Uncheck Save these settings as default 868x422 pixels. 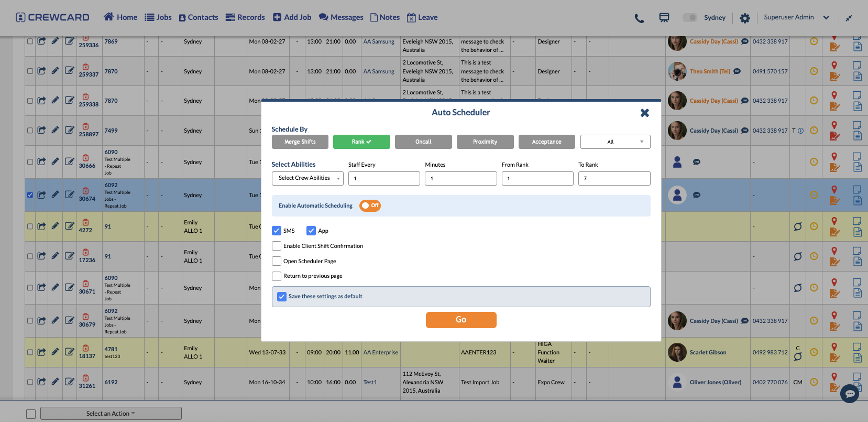click(x=282, y=296)
